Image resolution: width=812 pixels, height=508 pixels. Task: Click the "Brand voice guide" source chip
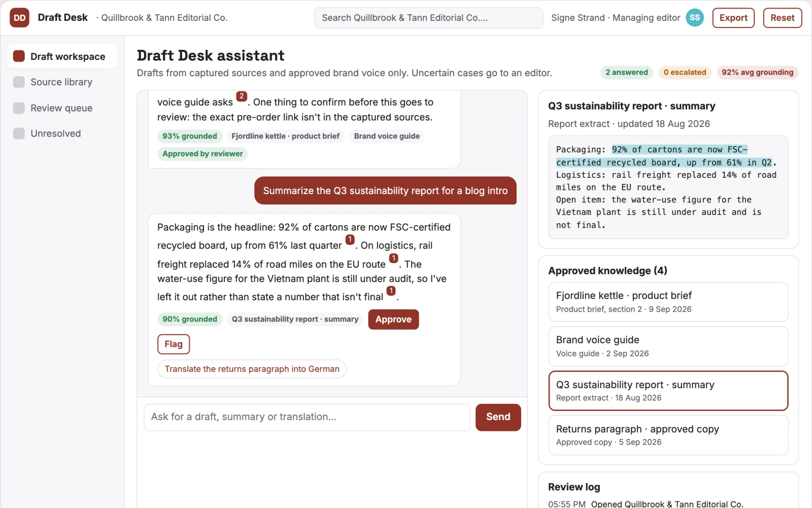[387, 136]
